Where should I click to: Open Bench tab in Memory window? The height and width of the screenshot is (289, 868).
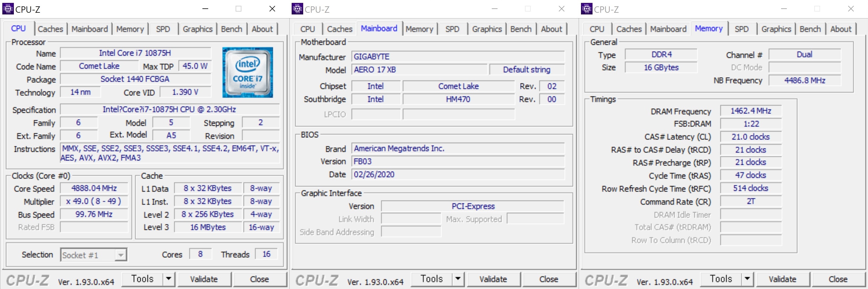click(x=810, y=29)
